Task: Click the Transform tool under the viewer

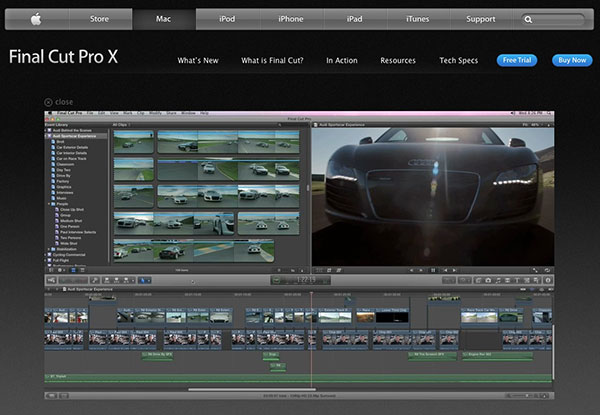Action: [318, 270]
